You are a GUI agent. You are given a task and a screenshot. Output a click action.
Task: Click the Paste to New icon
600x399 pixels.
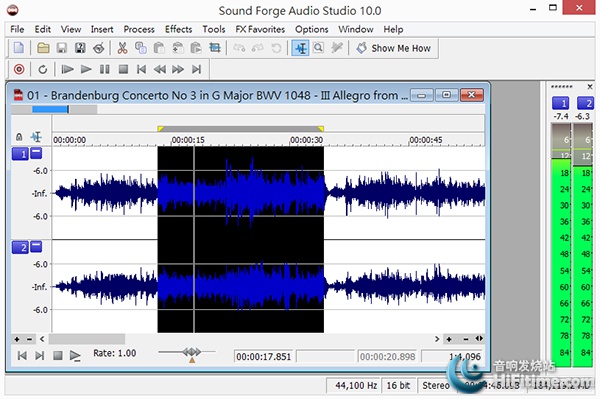click(x=196, y=48)
